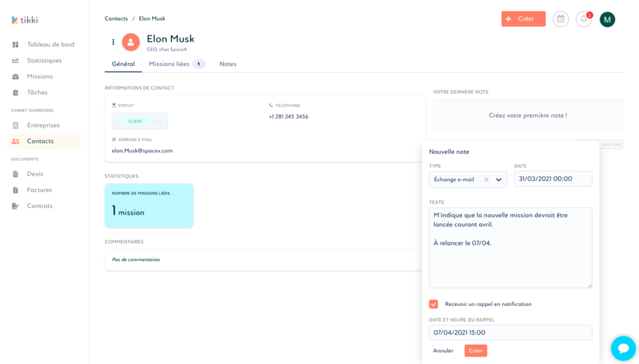Click the hourglass icon beside Statut
This screenshot has height=364, width=639.
coord(114,105)
